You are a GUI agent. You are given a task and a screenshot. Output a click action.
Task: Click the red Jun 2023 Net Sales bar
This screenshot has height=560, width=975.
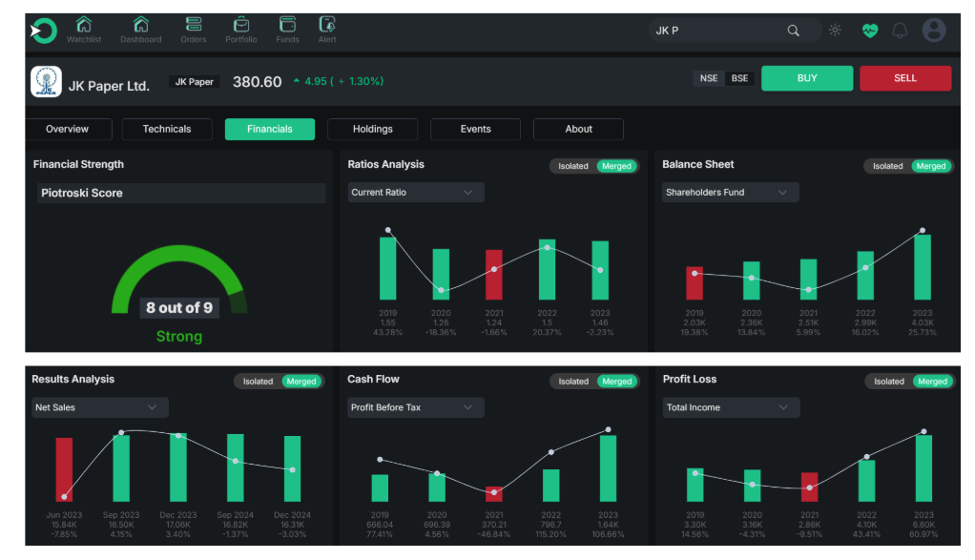64,470
